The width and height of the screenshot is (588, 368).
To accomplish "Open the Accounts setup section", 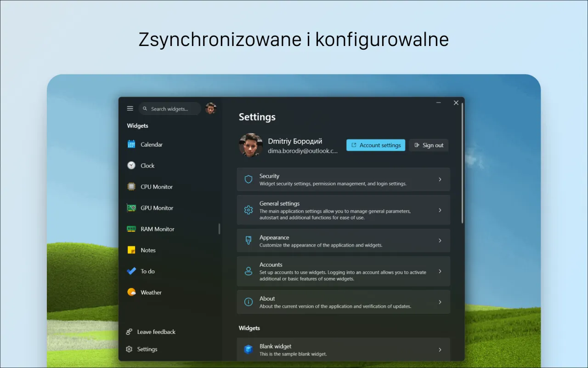I will tap(440, 271).
